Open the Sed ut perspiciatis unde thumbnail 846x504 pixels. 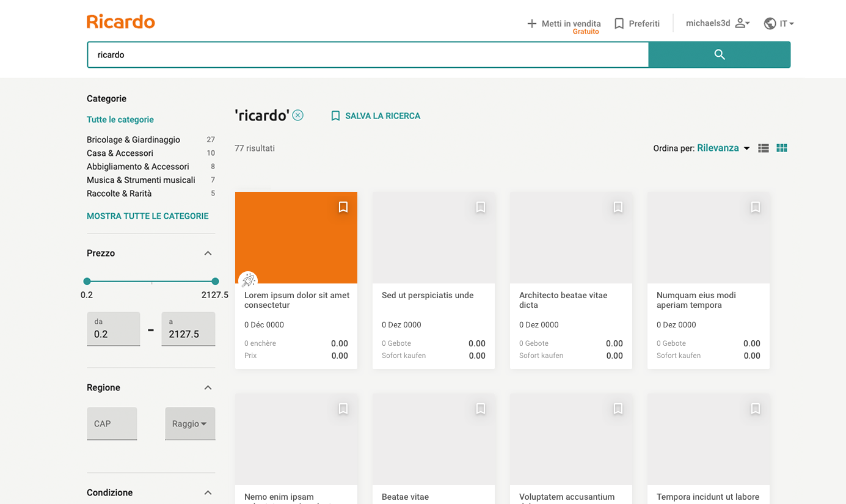[434, 238]
